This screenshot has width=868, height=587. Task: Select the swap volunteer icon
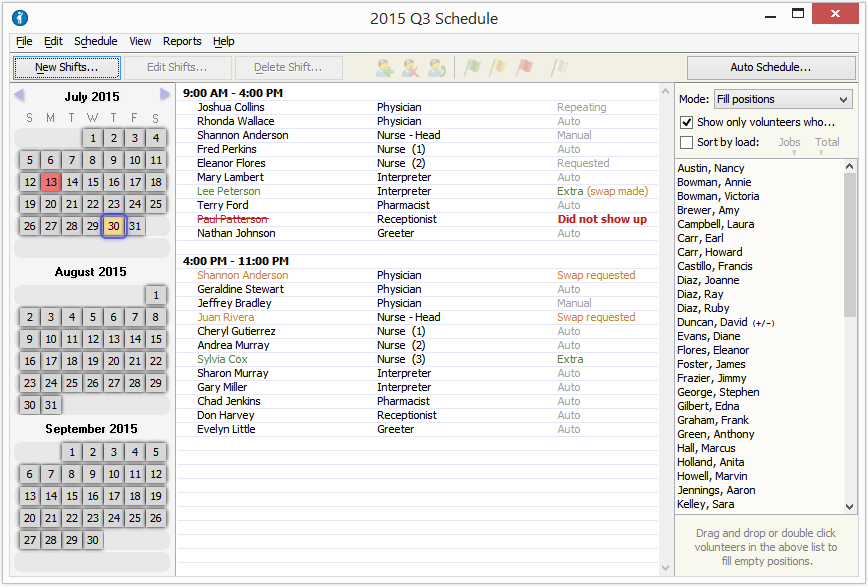pyautogui.click(x=435, y=67)
